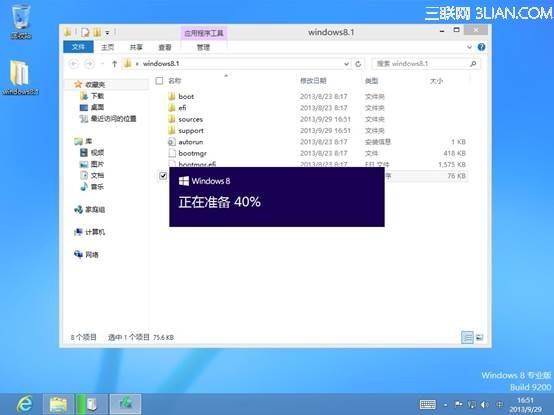Open the File ribbon tab
Screen dimensions: 554x415
pos(78,47)
